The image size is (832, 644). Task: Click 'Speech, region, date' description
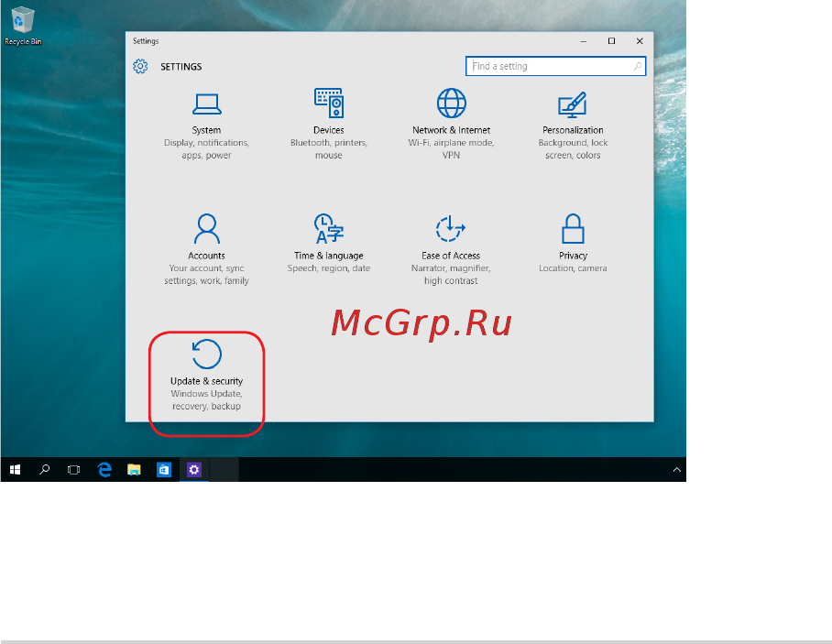pos(328,268)
